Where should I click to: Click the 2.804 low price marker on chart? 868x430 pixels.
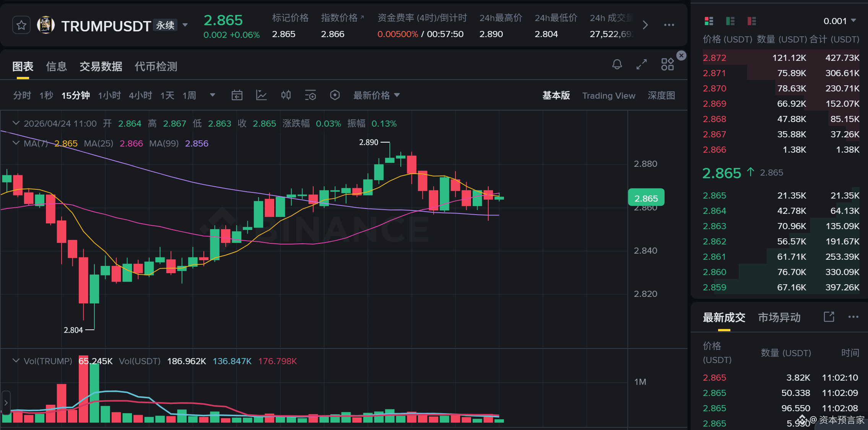click(73, 330)
